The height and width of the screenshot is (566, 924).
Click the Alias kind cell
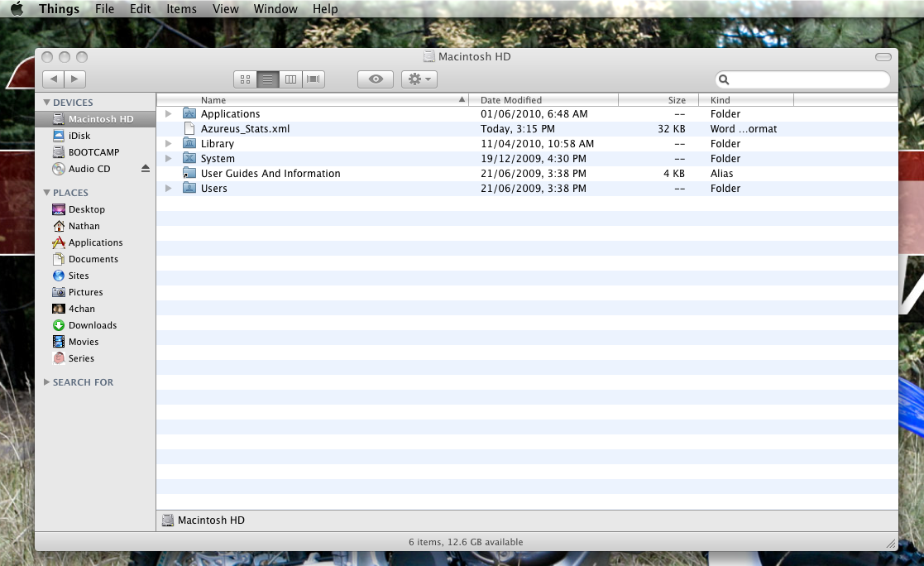721,173
